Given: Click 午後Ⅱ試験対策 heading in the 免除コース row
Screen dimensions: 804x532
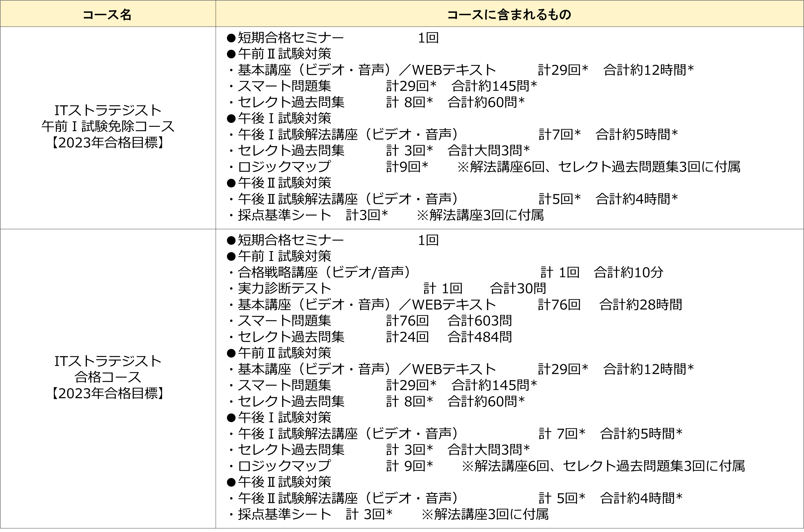Looking at the screenshot, I should pos(284,183).
